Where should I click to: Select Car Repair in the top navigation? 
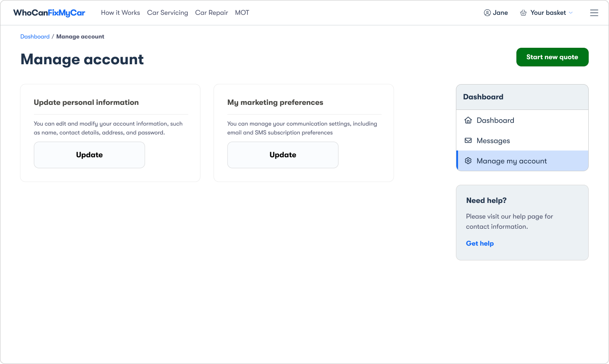[x=211, y=13]
